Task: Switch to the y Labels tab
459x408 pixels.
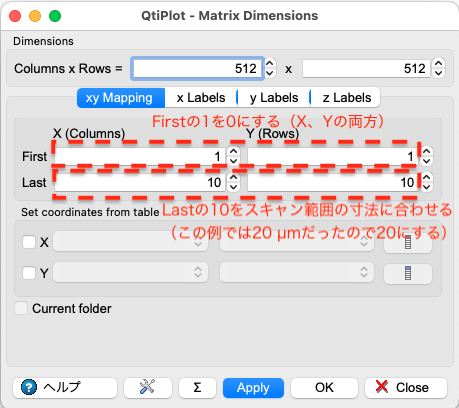Action: click(x=274, y=98)
